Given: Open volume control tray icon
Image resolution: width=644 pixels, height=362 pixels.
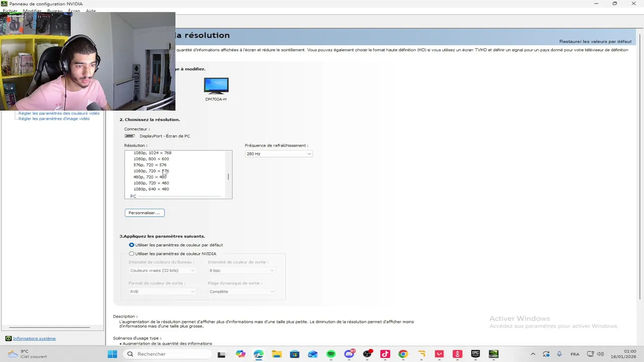Looking at the screenshot, I should (600, 354).
